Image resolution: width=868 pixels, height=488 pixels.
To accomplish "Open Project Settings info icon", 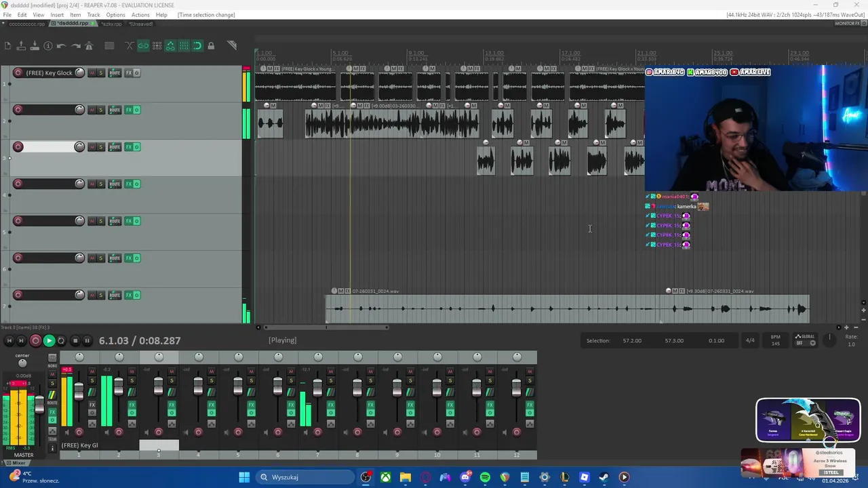I will (48, 45).
